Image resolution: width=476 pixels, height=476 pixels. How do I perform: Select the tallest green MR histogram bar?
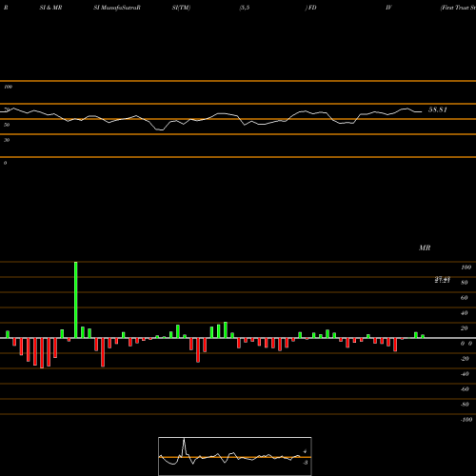click(76, 300)
